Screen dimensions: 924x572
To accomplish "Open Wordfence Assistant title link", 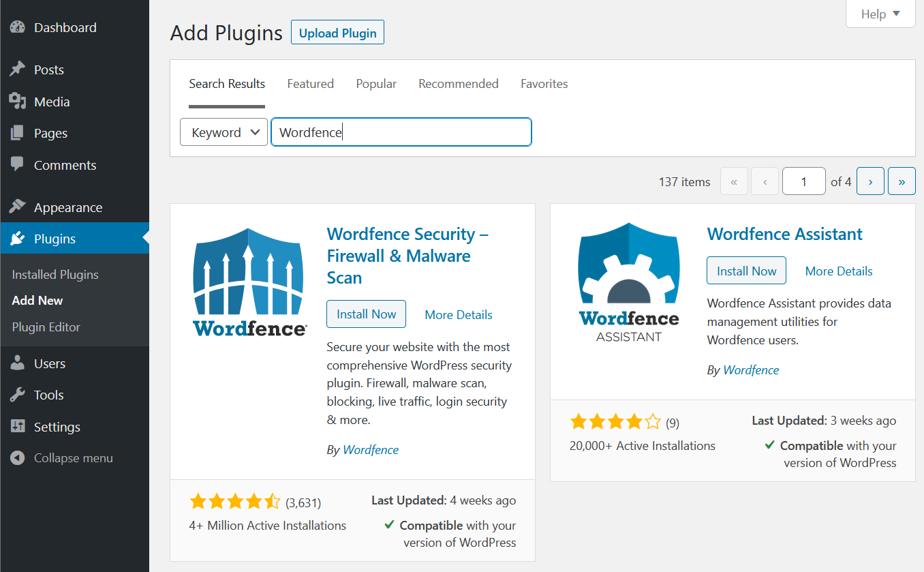I will coord(785,234).
